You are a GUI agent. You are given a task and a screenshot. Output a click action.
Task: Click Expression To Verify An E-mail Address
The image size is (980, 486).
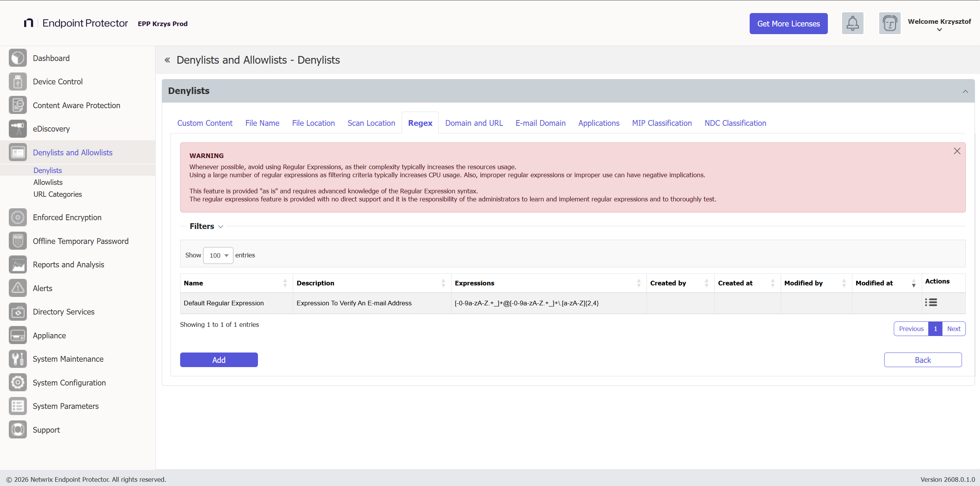[354, 303]
